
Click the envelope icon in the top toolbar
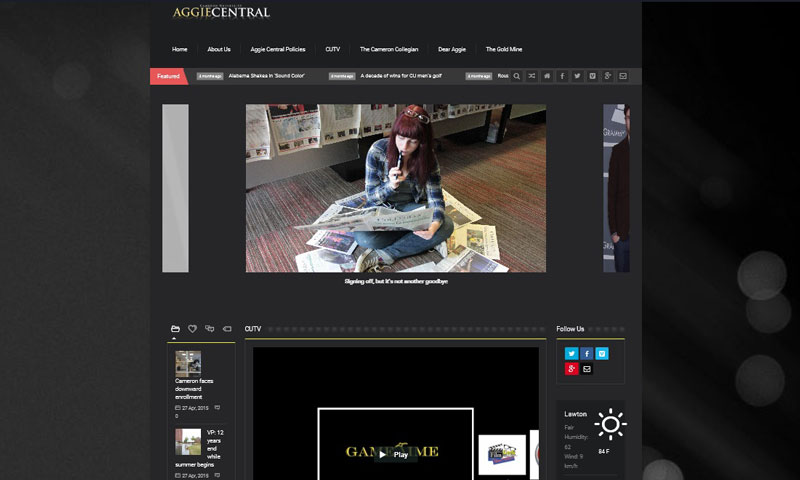pos(623,76)
